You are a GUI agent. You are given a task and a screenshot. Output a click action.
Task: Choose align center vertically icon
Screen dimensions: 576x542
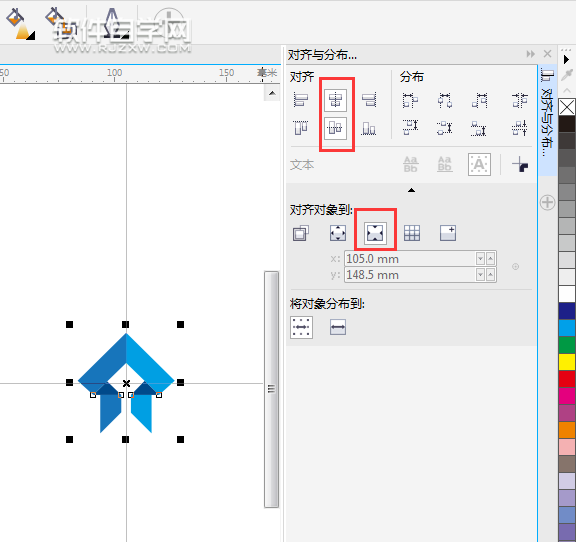tap(335, 128)
